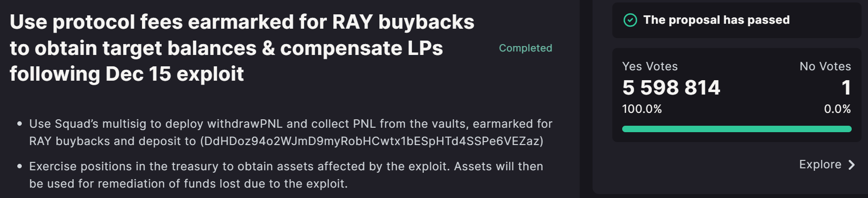Click the 5 598 814 yes vote count
This screenshot has height=198, width=868.
coord(671,88)
